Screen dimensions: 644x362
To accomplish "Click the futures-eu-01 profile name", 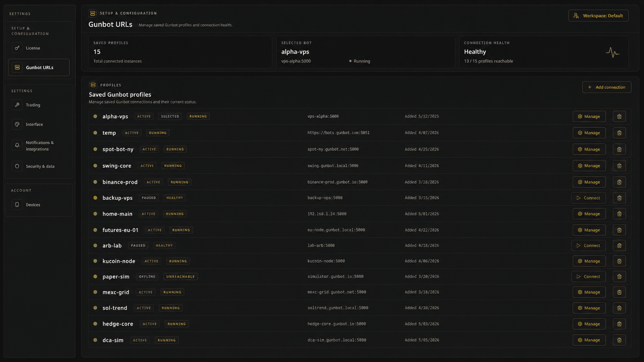I will (x=120, y=230).
